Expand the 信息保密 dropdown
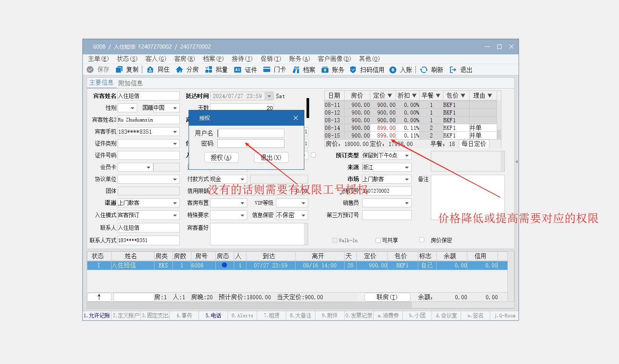The image size is (619, 364). (304, 215)
